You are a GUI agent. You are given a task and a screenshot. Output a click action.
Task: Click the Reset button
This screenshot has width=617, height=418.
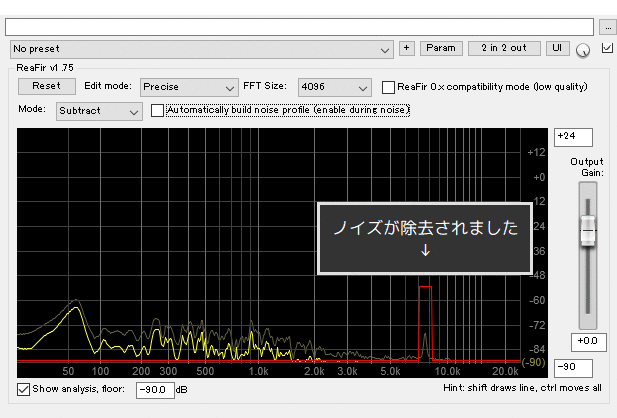(x=46, y=87)
